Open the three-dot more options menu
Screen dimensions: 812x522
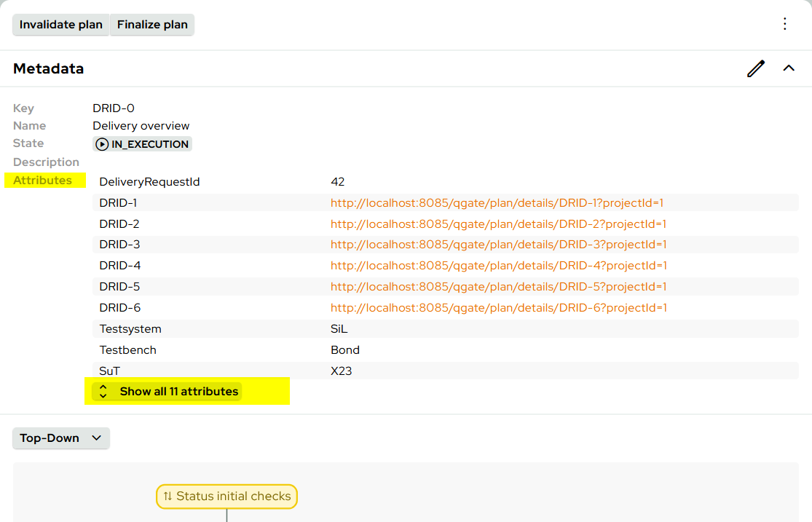point(784,24)
